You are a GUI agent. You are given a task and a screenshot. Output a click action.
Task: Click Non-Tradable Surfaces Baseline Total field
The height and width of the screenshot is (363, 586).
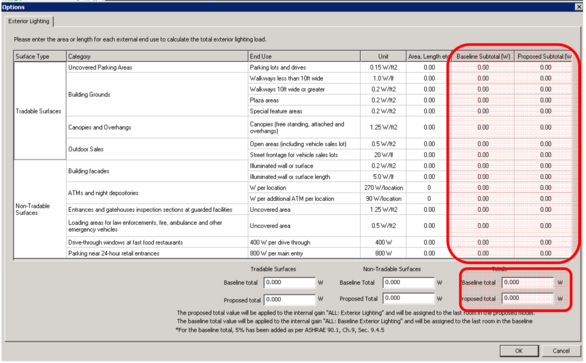pos(408,283)
